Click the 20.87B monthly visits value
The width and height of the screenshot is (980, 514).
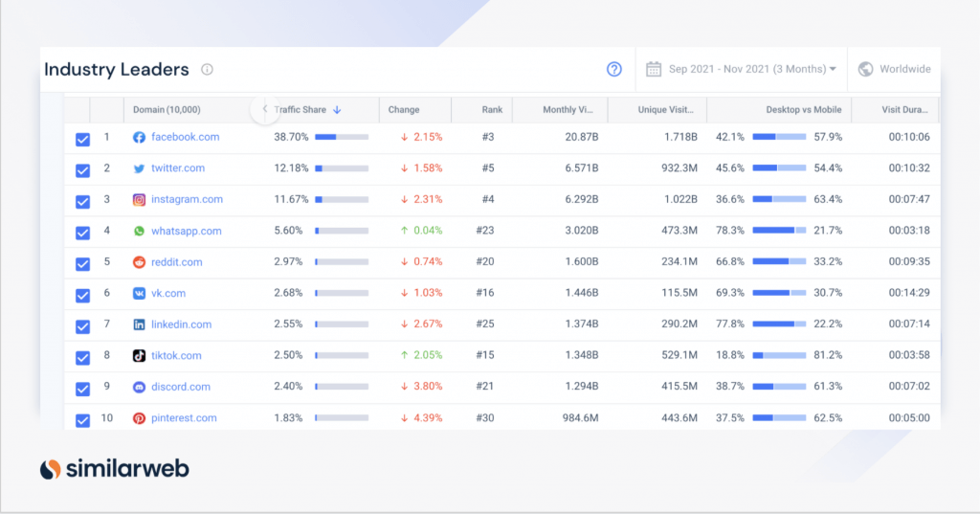(x=582, y=137)
